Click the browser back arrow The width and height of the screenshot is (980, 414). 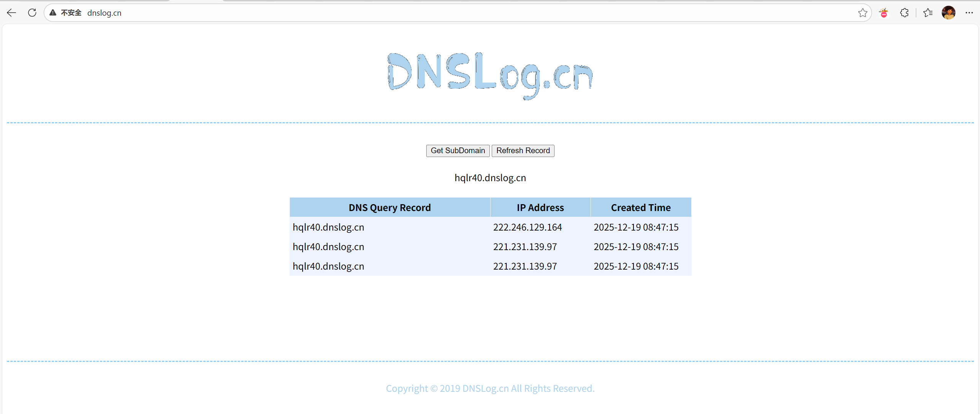11,13
